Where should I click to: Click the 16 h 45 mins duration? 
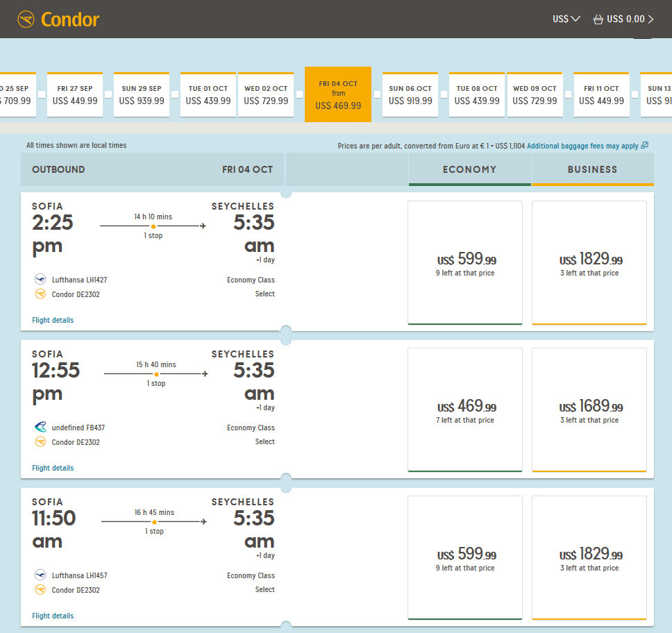pos(154,512)
